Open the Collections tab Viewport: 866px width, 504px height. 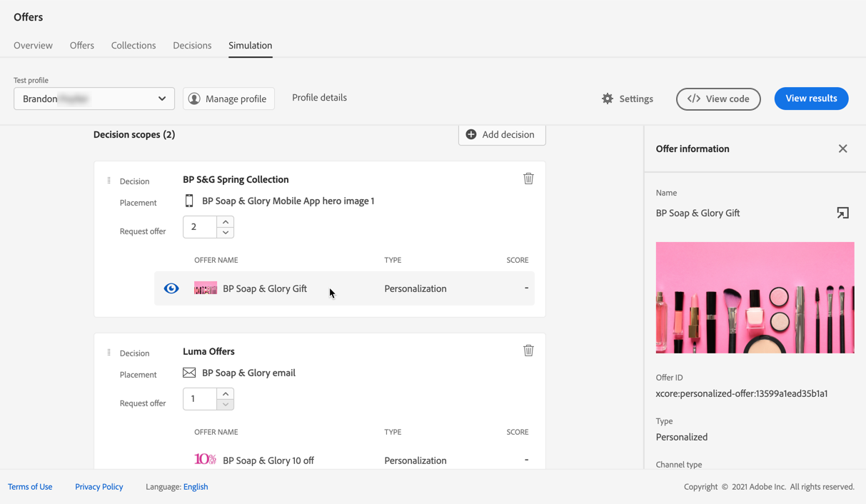[134, 45]
